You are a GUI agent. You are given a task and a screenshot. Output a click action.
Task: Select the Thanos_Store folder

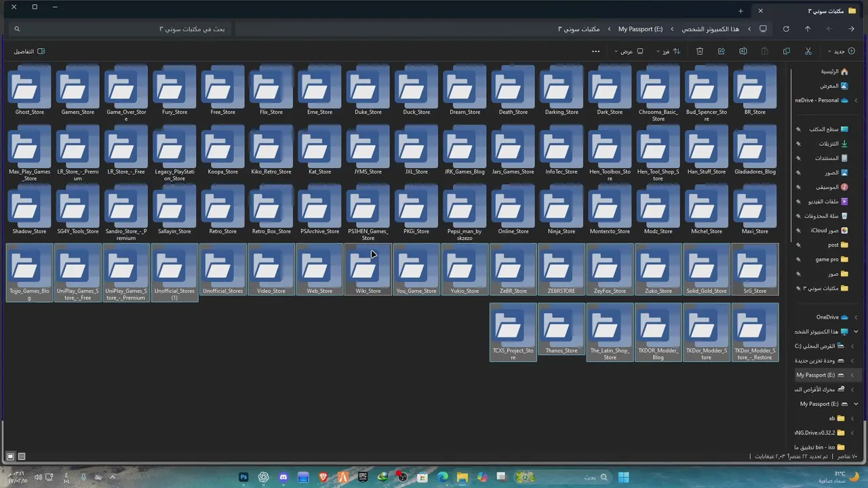561,330
